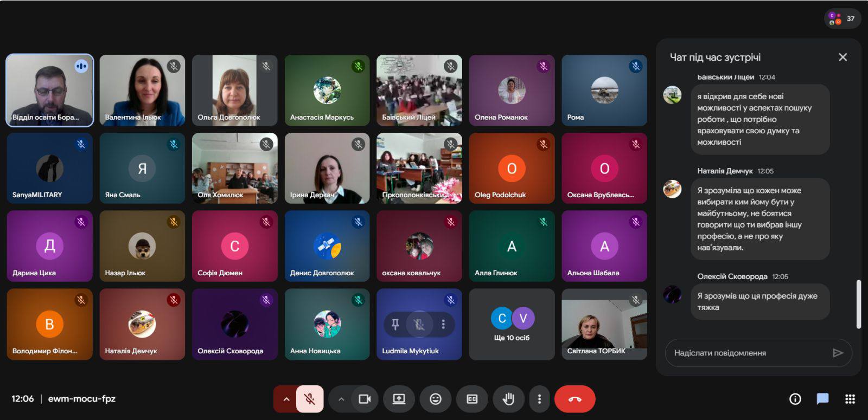Screen dimensions: 868x420
Task: Unmute the microphone
Action: point(310,399)
